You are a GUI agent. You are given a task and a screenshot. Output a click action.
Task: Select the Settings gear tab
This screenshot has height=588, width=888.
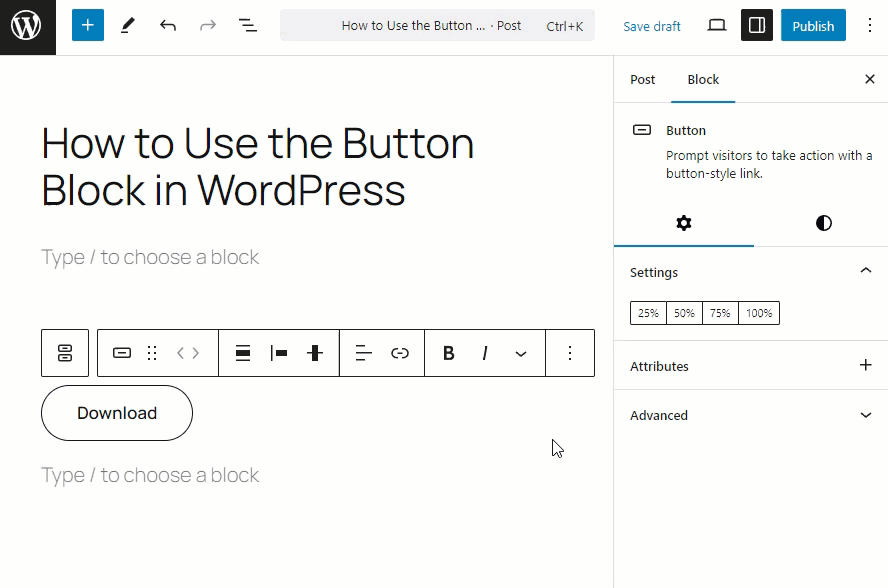tap(684, 223)
